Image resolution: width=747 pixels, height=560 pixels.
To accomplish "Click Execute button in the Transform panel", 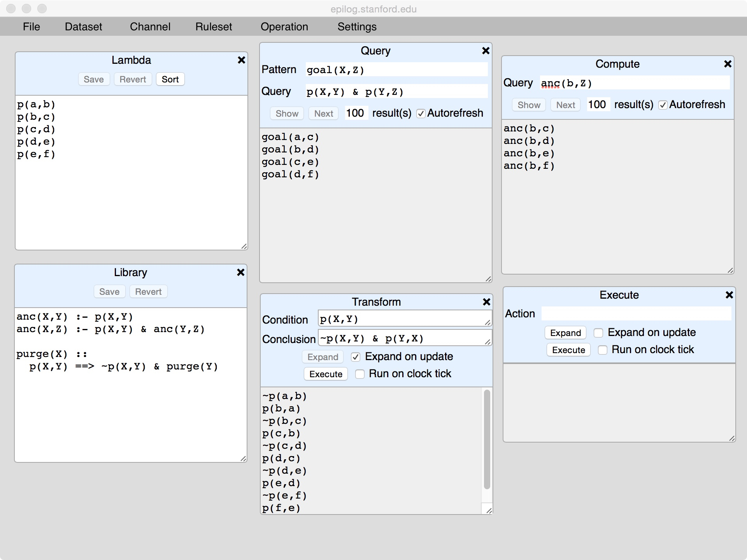I will [x=326, y=374].
